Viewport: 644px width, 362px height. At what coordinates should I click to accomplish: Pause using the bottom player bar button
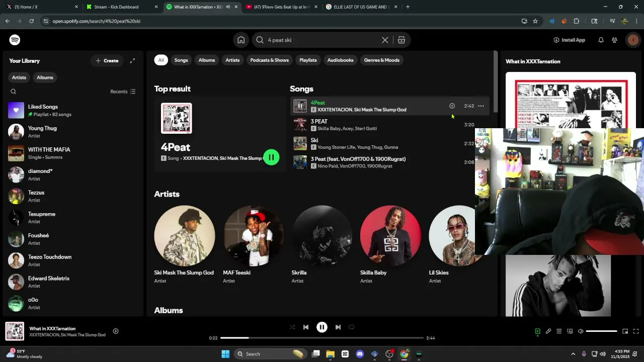[x=322, y=327]
